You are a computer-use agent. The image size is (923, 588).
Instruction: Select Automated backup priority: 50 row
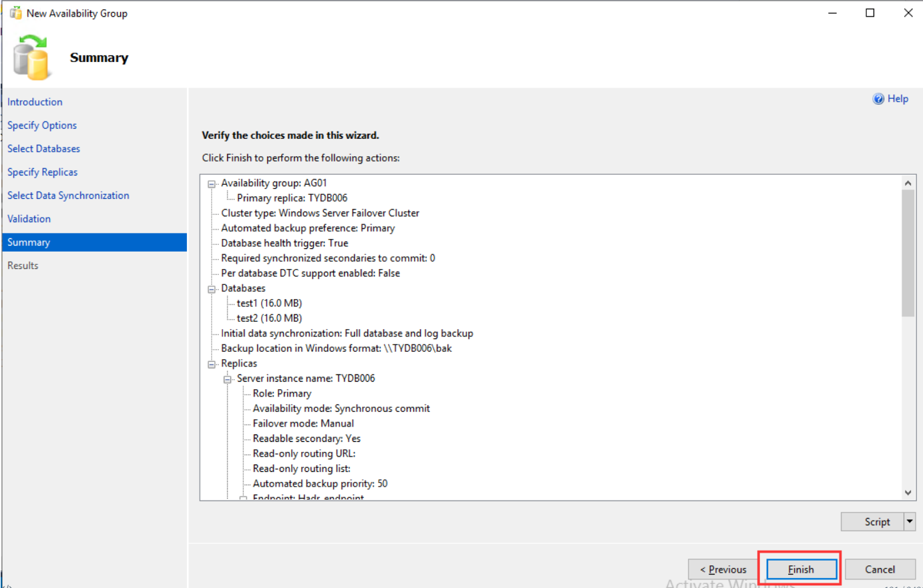(320, 483)
